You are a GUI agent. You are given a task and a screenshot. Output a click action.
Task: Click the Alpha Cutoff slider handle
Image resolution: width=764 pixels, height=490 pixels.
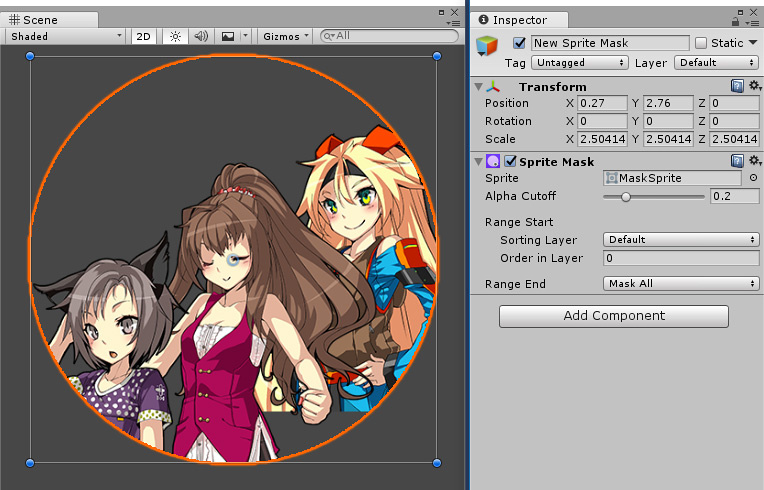[626, 196]
